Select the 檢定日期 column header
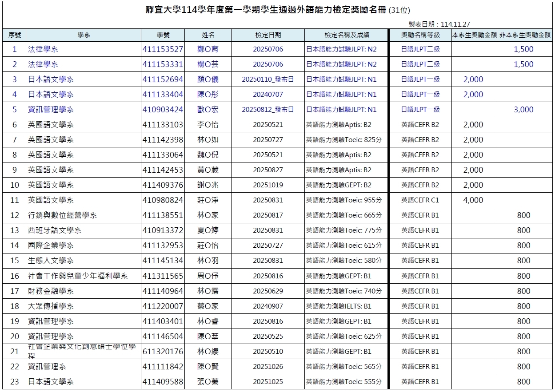Image resolution: width=555 pixels, height=392 pixels. coord(268,35)
